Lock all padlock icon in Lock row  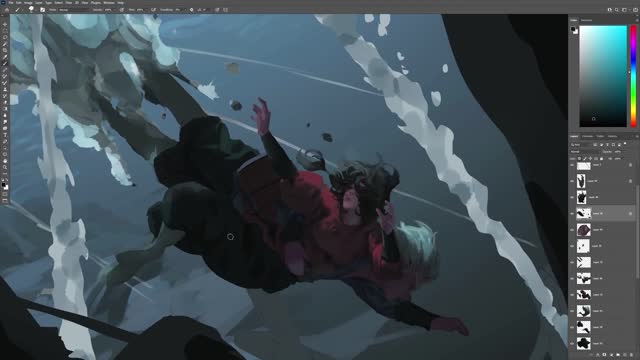[601, 158]
